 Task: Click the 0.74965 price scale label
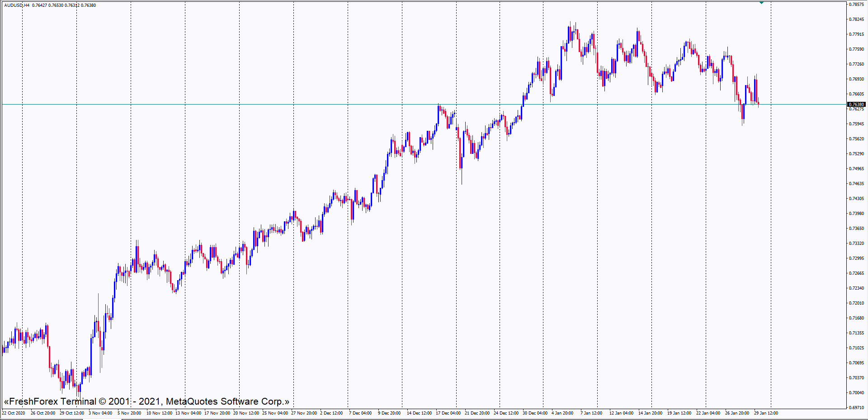[x=856, y=169]
